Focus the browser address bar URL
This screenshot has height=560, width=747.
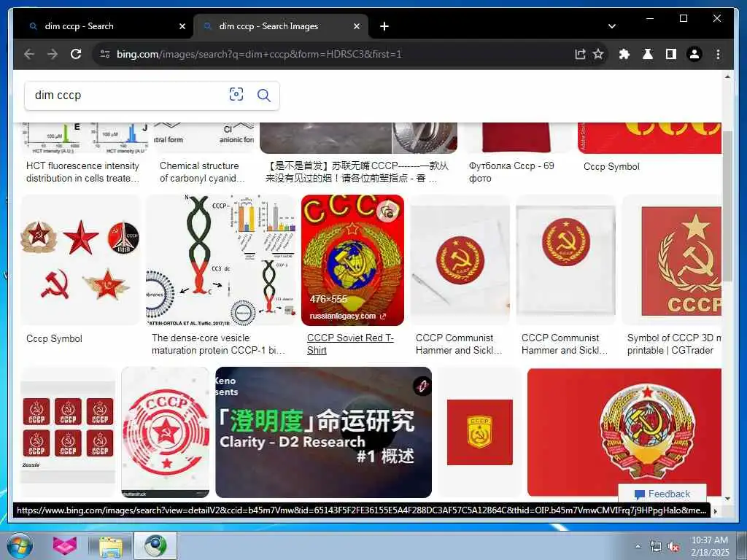[x=259, y=54]
